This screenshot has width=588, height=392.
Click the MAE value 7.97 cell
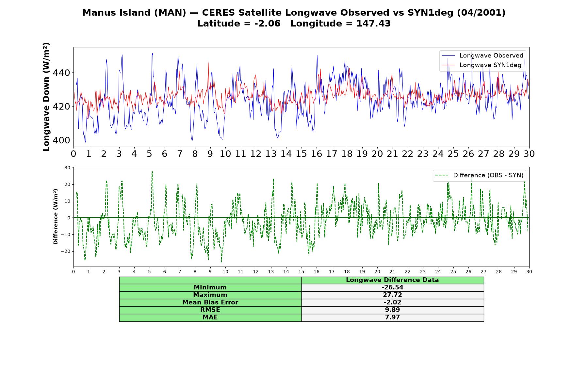(x=392, y=318)
